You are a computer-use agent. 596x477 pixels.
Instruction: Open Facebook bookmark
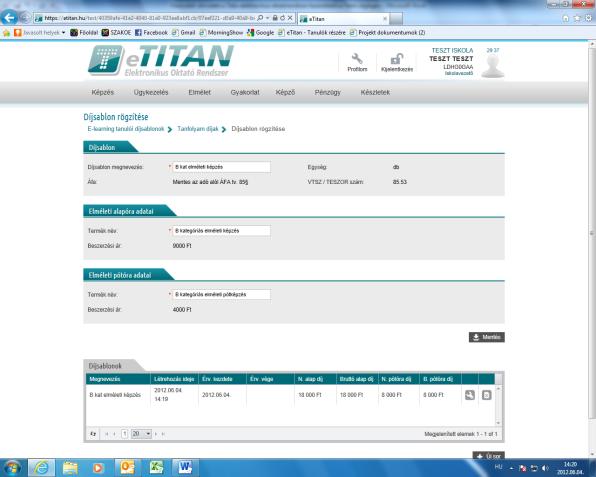[151, 33]
